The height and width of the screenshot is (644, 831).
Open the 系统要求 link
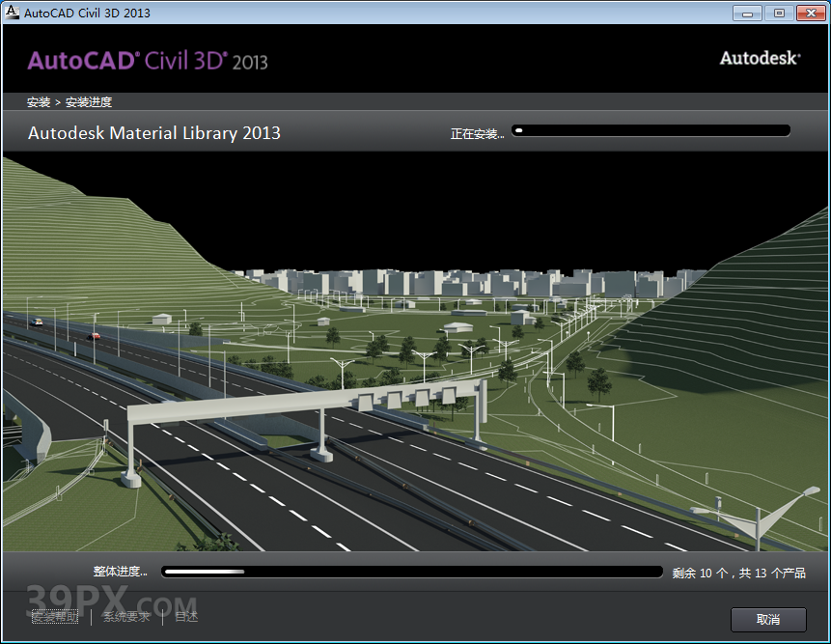tap(126, 616)
